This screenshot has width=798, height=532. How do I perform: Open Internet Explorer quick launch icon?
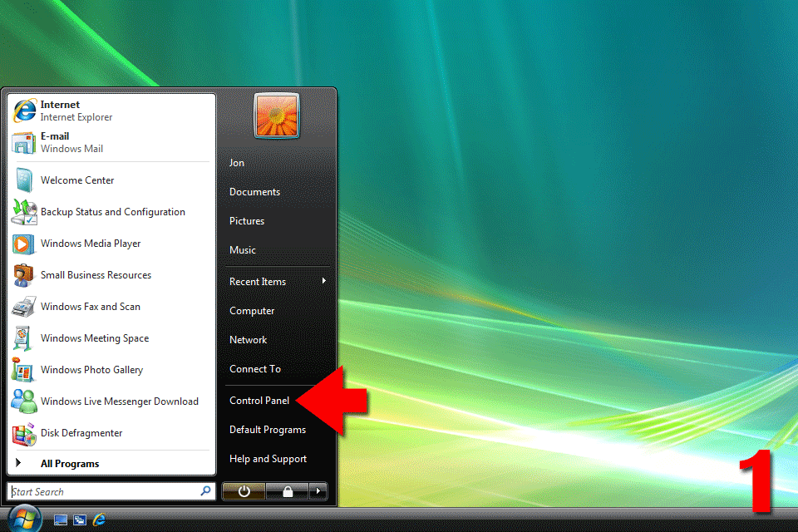[99, 520]
